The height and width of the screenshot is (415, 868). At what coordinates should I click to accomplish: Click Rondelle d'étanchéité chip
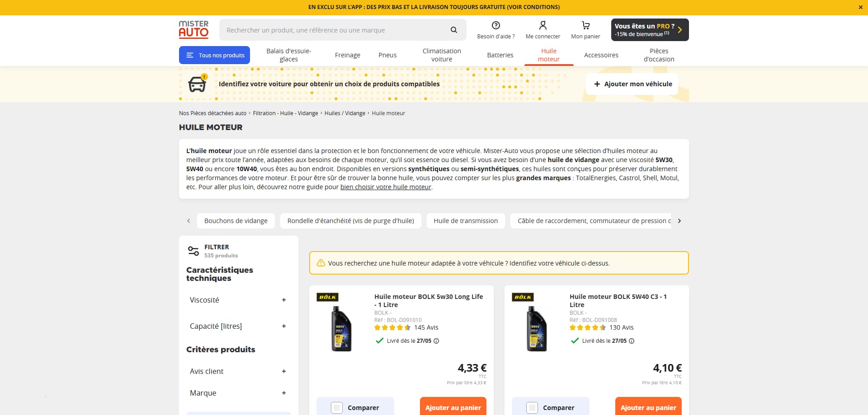pyautogui.click(x=351, y=221)
